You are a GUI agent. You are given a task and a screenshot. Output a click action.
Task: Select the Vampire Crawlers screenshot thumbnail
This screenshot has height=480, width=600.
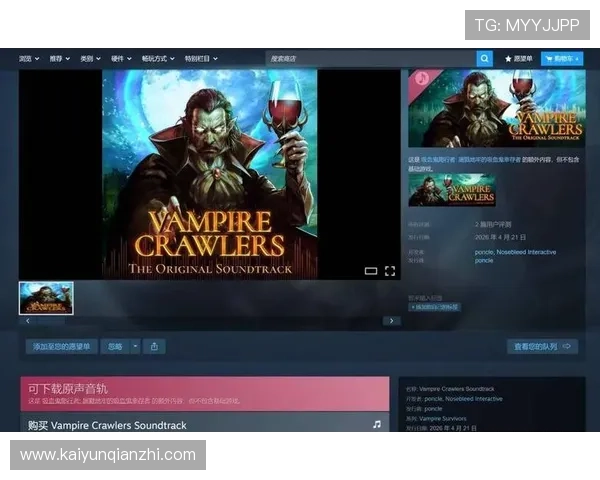point(46,298)
